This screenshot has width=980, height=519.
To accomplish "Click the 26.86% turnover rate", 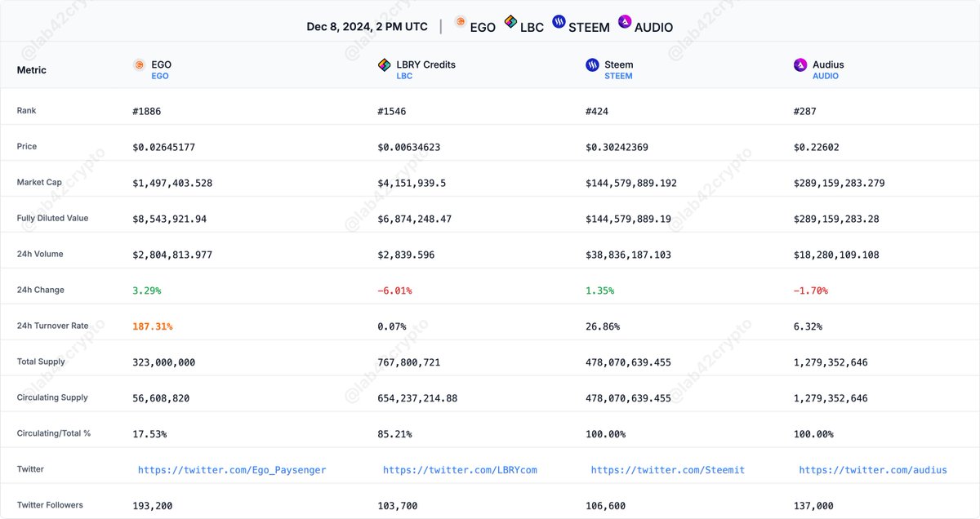I will (x=603, y=326).
